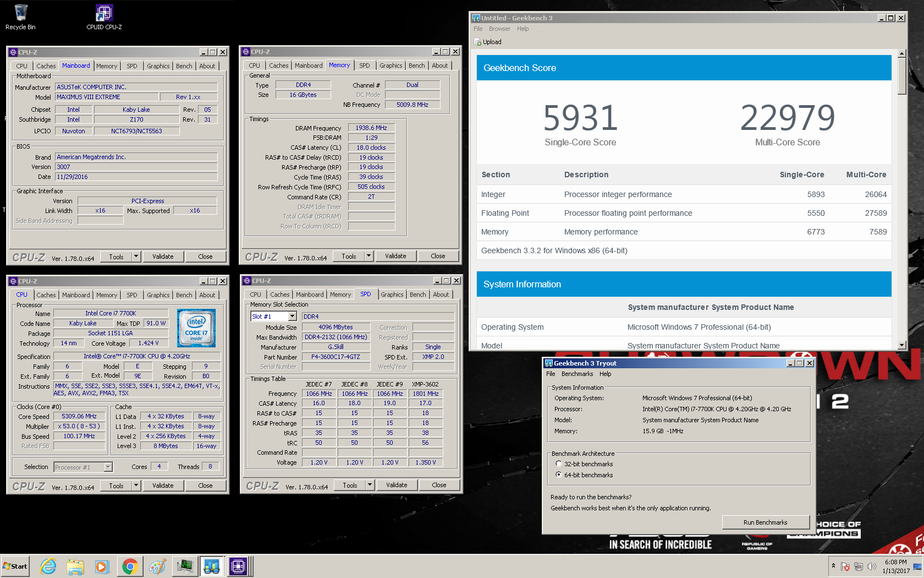Switch to About tab in SPD CPU-Z window
This screenshot has height=578, width=924.
[441, 295]
